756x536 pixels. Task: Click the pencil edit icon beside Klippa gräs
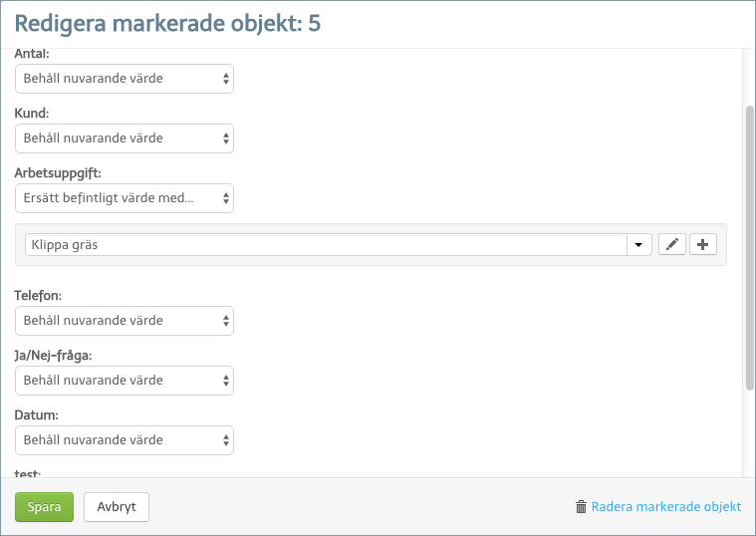[672, 245]
